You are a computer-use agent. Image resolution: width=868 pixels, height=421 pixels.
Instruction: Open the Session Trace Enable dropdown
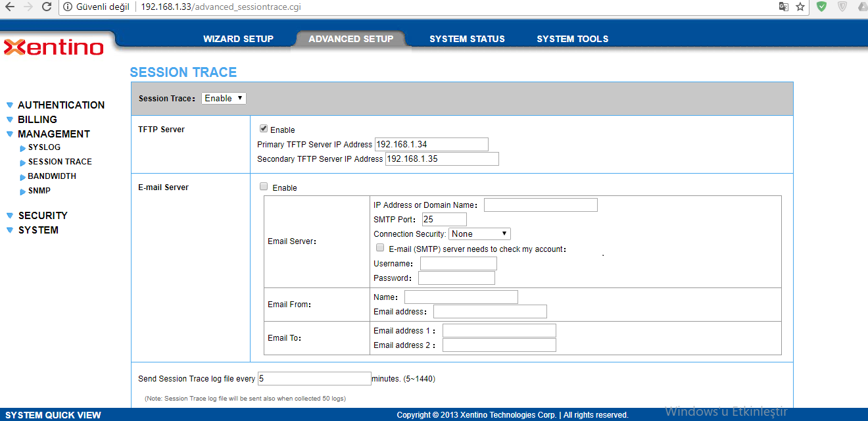(x=224, y=98)
